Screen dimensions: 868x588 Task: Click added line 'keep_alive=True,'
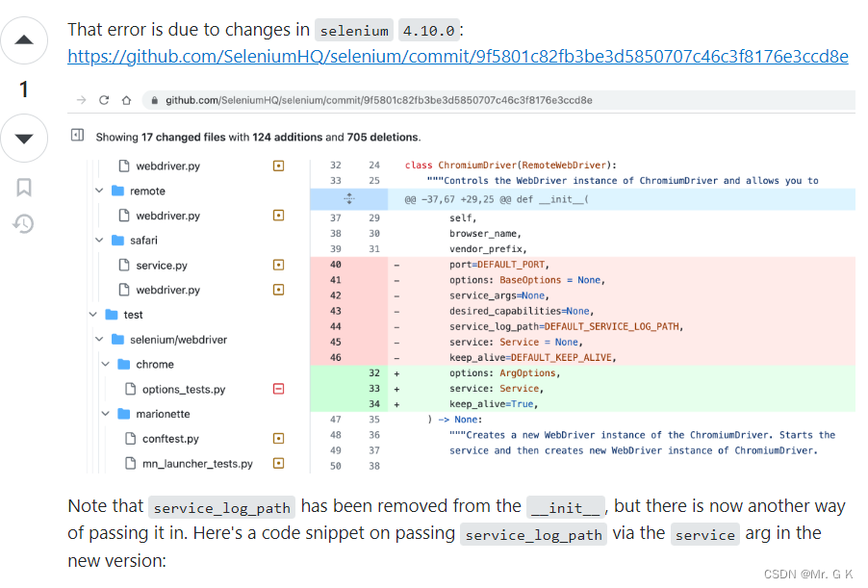494,404
